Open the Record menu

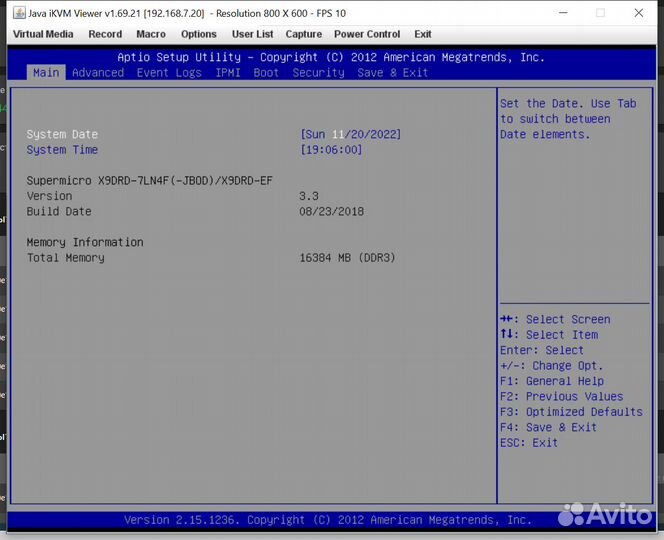click(105, 34)
